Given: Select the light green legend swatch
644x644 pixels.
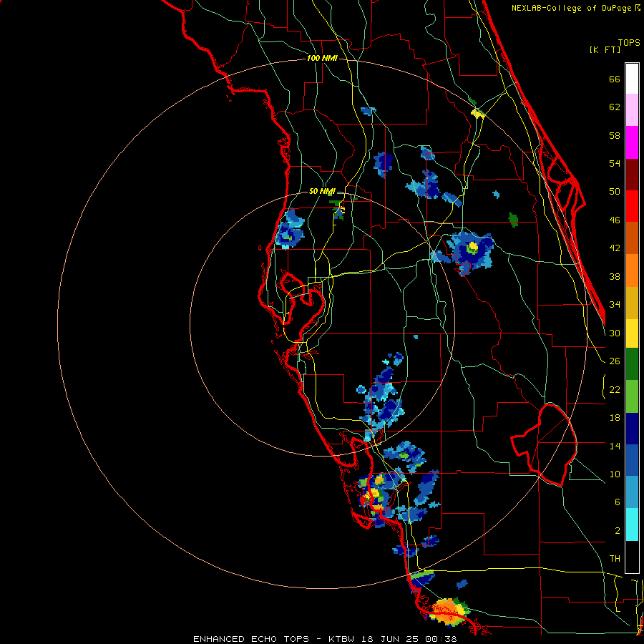Looking at the screenshot, I should click(632, 396).
